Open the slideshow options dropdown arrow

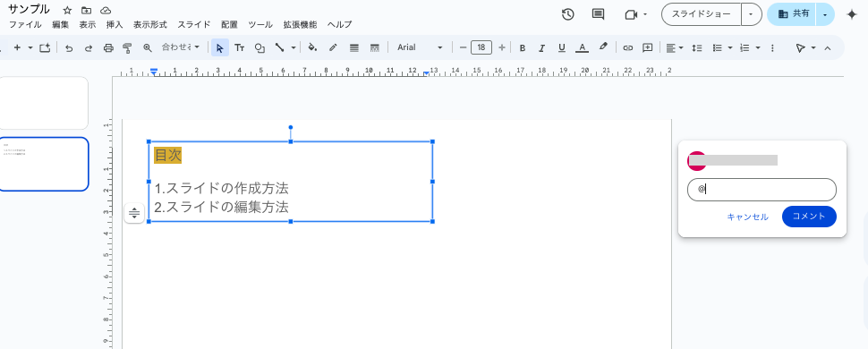click(751, 14)
